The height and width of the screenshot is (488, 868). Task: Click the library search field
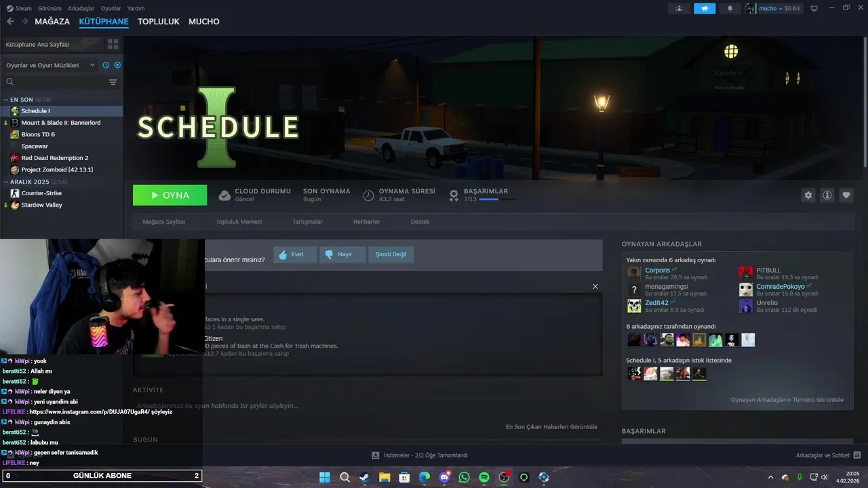click(56, 82)
